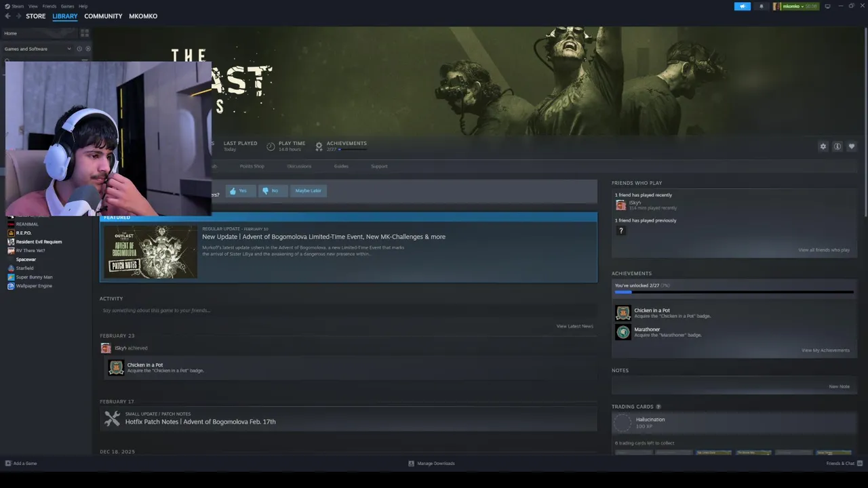Switch to the STORE tab

click(x=36, y=16)
